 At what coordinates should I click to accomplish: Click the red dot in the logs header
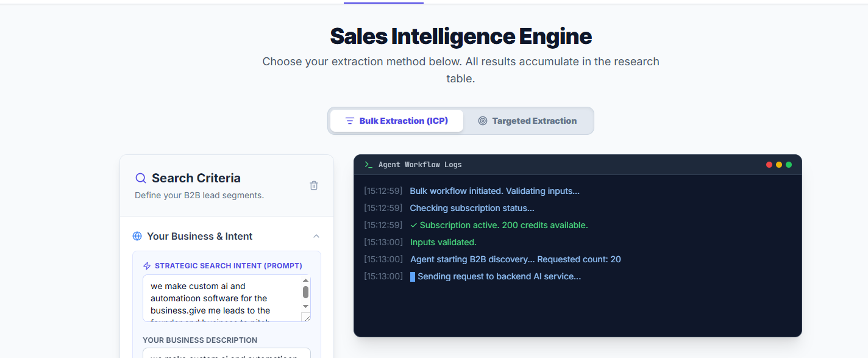point(769,165)
